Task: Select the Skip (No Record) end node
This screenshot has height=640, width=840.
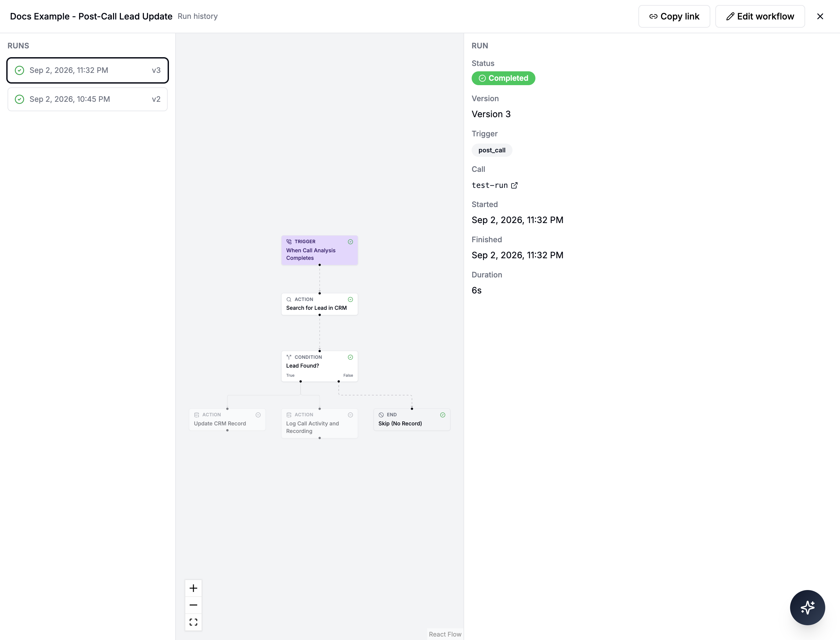Action: coord(412,419)
